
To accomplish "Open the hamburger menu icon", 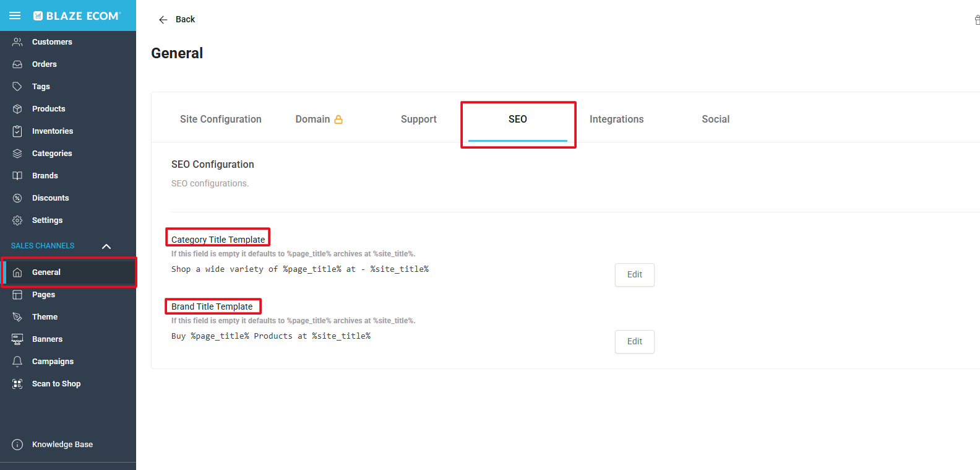I will 15,15.
